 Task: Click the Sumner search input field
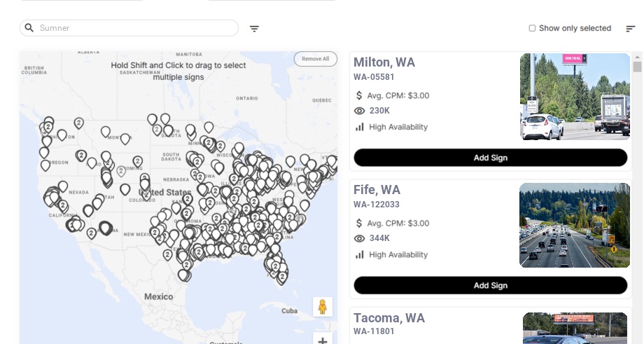[133, 28]
